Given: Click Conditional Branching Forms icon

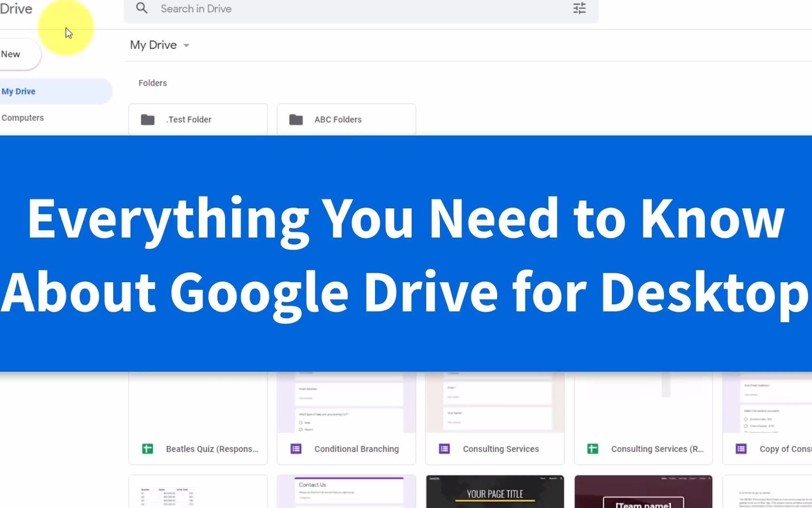Looking at the screenshot, I should (x=296, y=449).
